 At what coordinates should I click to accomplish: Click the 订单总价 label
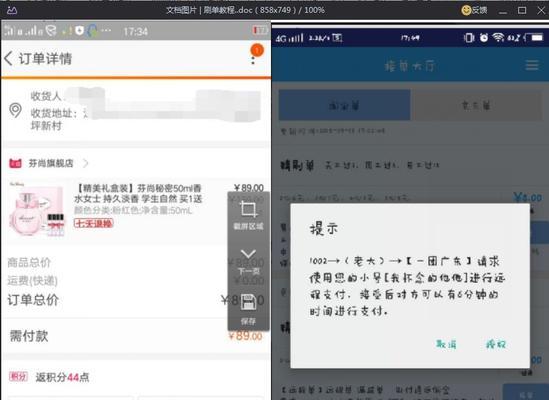tap(33, 300)
